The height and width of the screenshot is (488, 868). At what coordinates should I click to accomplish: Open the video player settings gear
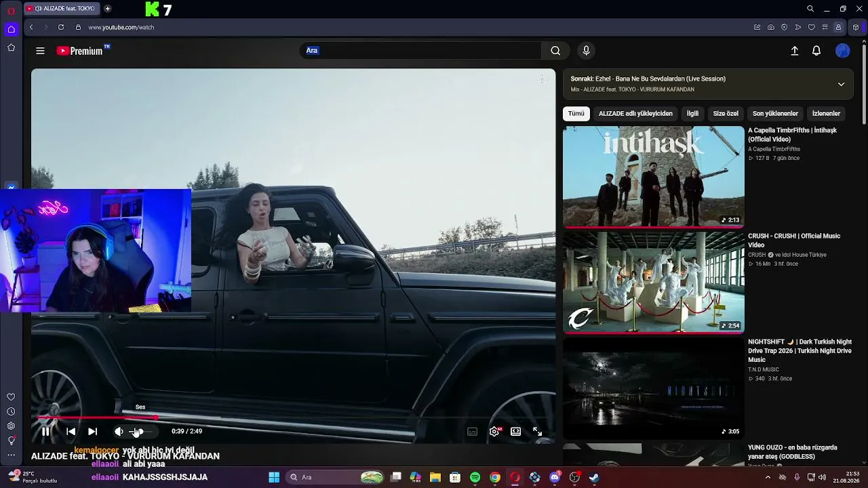(494, 431)
